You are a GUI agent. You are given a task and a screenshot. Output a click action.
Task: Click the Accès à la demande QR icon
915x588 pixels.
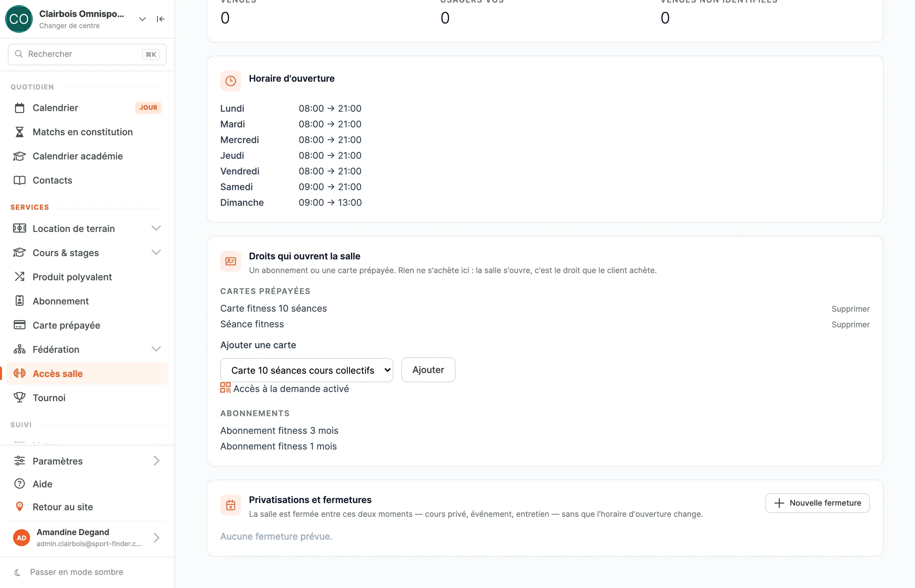pyautogui.click(x=225, y=387)
